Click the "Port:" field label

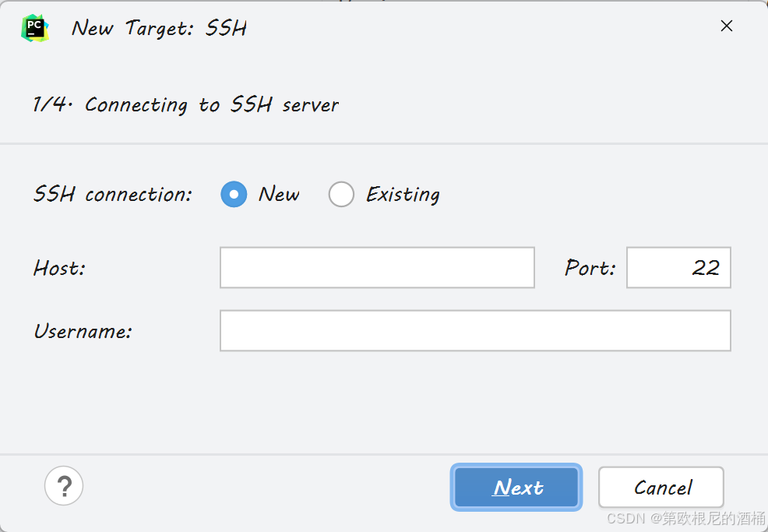(x=590, y=268)
